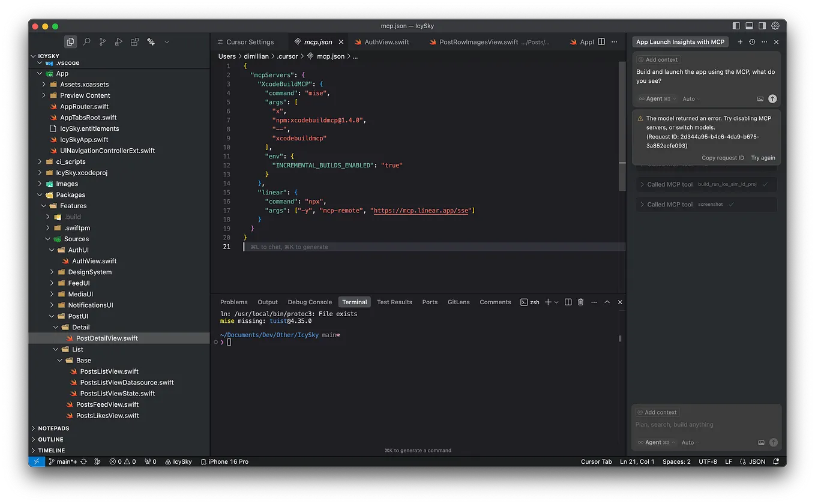Viewport: 815px width, 504px height.
Task: Split the terminal pane
Action: 568,302
